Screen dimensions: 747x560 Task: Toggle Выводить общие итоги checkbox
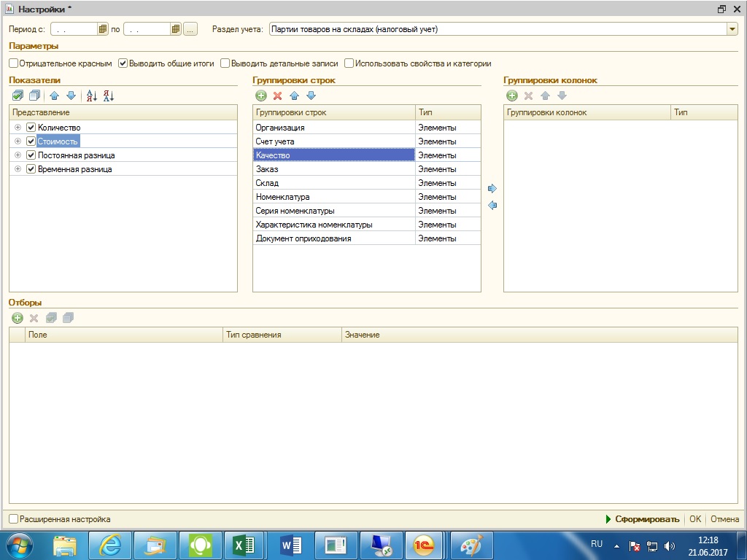click(x=123, y=63)
